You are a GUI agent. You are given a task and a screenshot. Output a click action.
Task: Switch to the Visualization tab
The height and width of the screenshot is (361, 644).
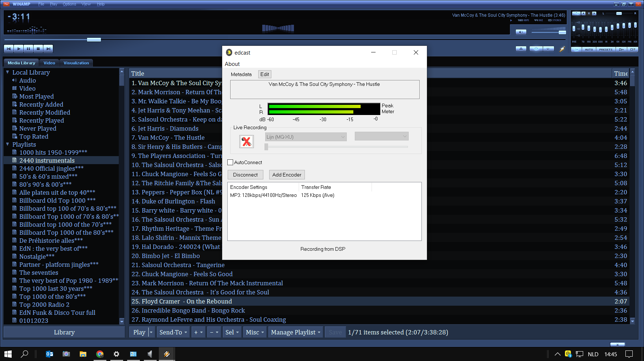(76, 63)
